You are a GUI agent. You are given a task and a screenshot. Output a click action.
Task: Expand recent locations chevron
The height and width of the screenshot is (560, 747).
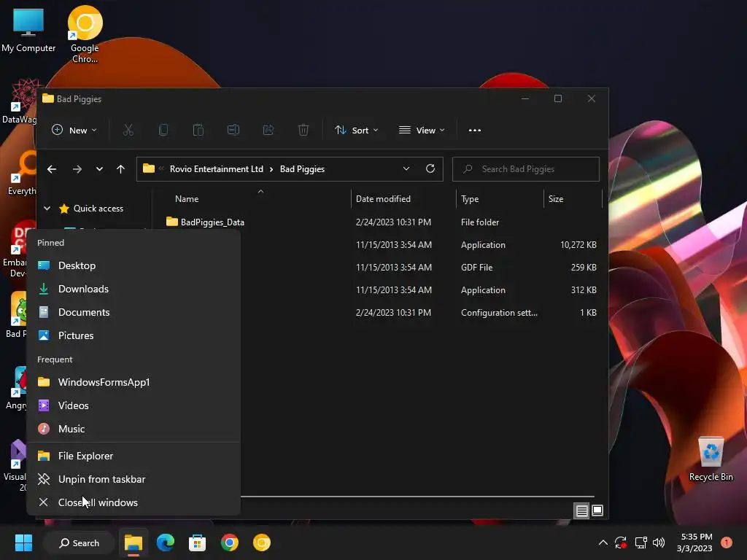(99, 169)
